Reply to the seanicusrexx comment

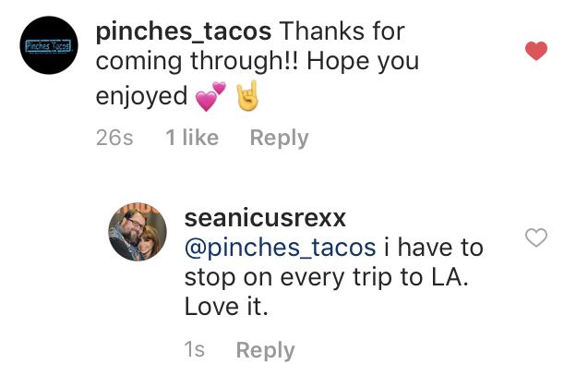click(x=265, y=350)
